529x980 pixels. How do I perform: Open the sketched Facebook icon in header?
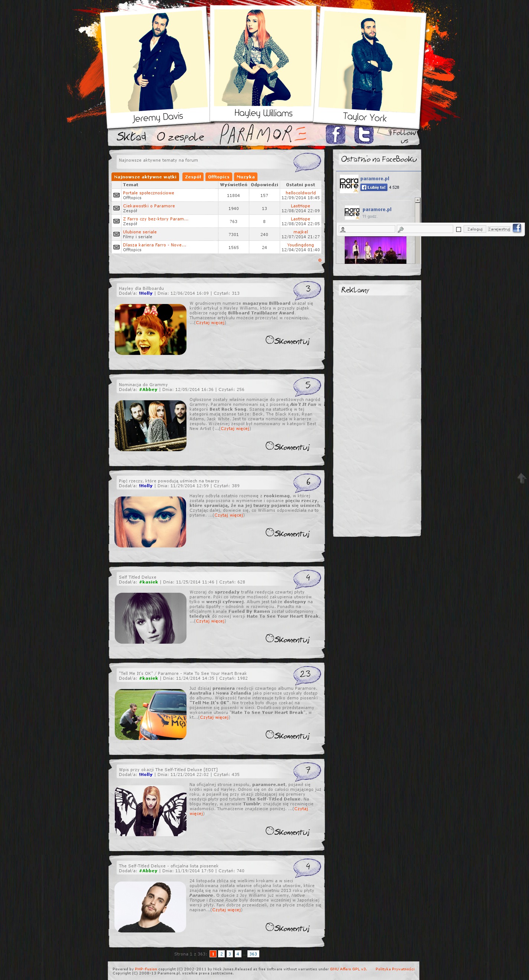coord(335,134)
